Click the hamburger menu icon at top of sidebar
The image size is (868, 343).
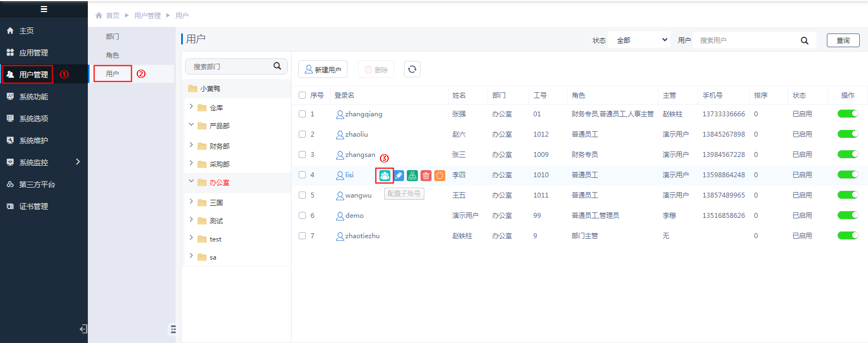pyautogui.click(x=44, y=9)
